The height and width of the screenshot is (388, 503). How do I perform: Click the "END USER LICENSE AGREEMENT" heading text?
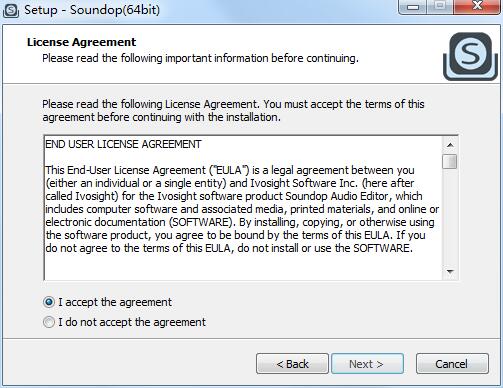[x=123, y=144]
